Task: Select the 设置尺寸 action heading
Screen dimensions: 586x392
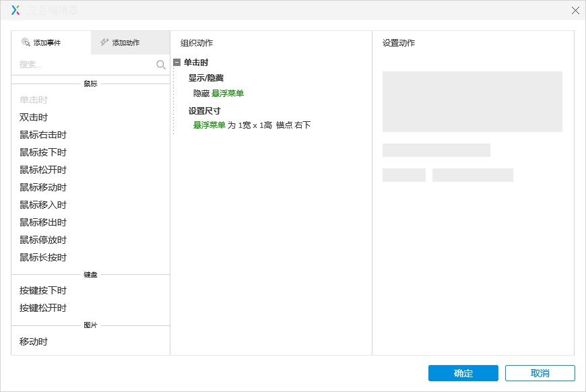Action: [x=205, y=111]
